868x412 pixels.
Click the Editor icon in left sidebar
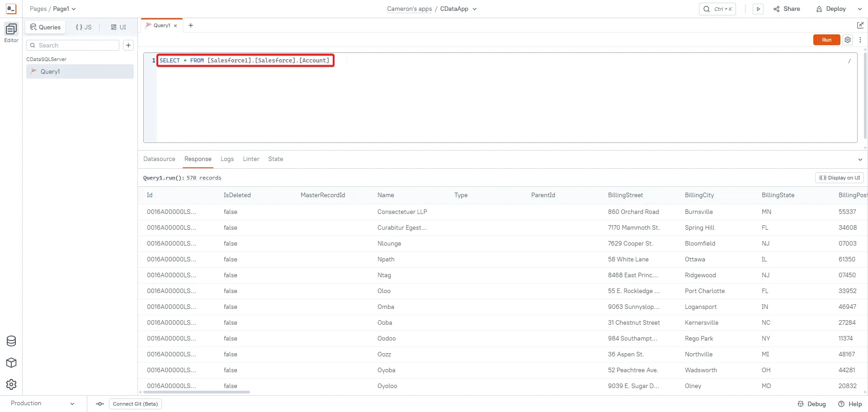[11, 30]
